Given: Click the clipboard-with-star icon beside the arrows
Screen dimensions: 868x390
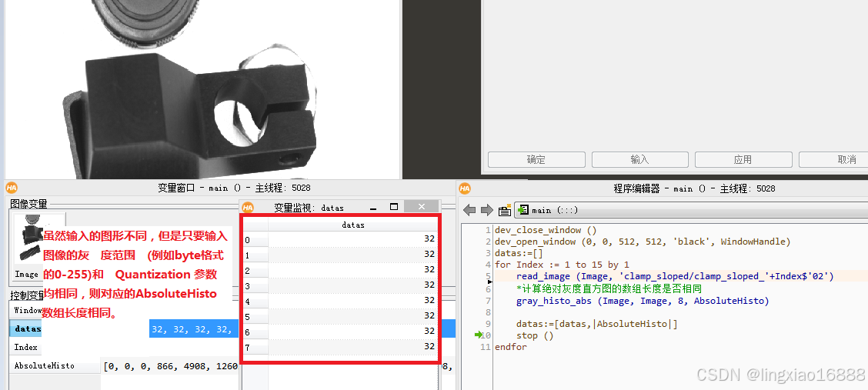Looking at the screenshot, I should pyautogui.click(x=505, y=210).
